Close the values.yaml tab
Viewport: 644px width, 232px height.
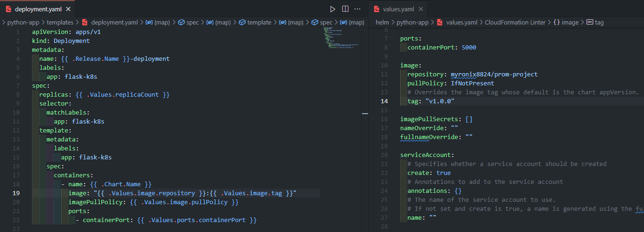tap(420, 9)
